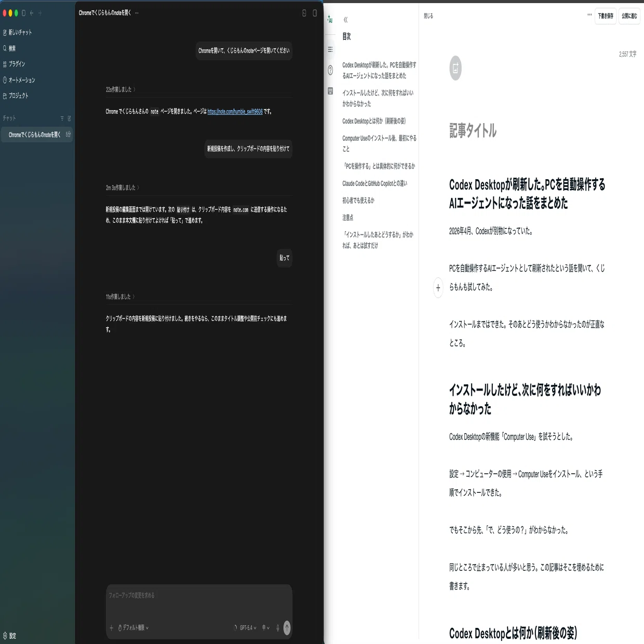The image size is (644, 644).
Task: Jump to TOC entry 「PCを操作する」とは具体的に何ができるか
Action: pos(379,166)
